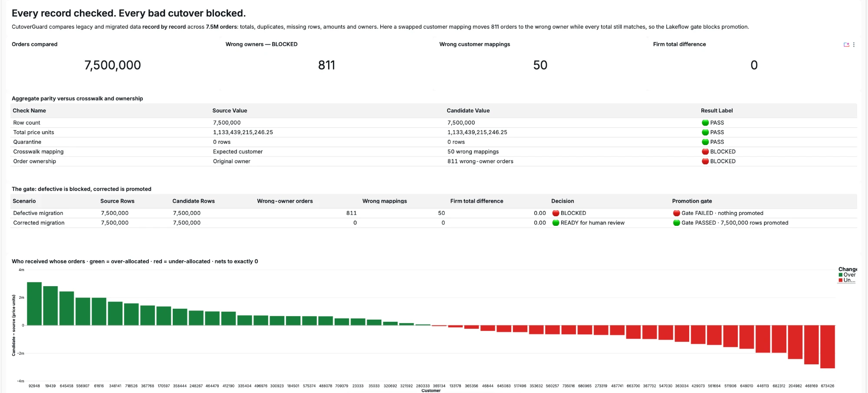Sort by the Source Rows column header

[117, 201]
